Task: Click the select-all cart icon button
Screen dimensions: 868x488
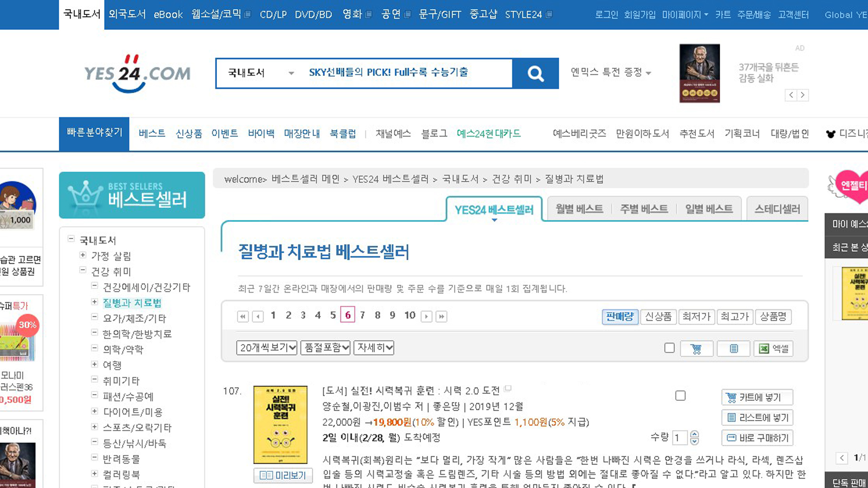Action: tap(696, 348)
